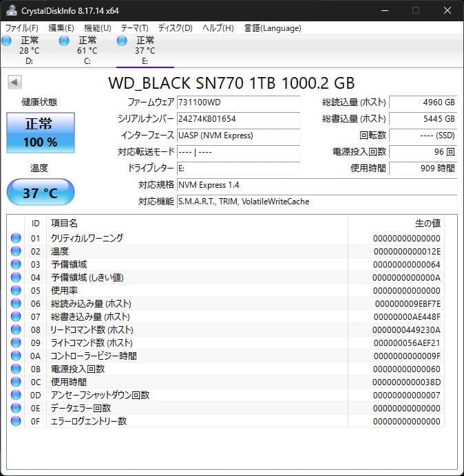Click status orb for ID 0F エラーログエントリー数
Image resolution: width=464 pixels, height=476 pixels.
(16, 421)
